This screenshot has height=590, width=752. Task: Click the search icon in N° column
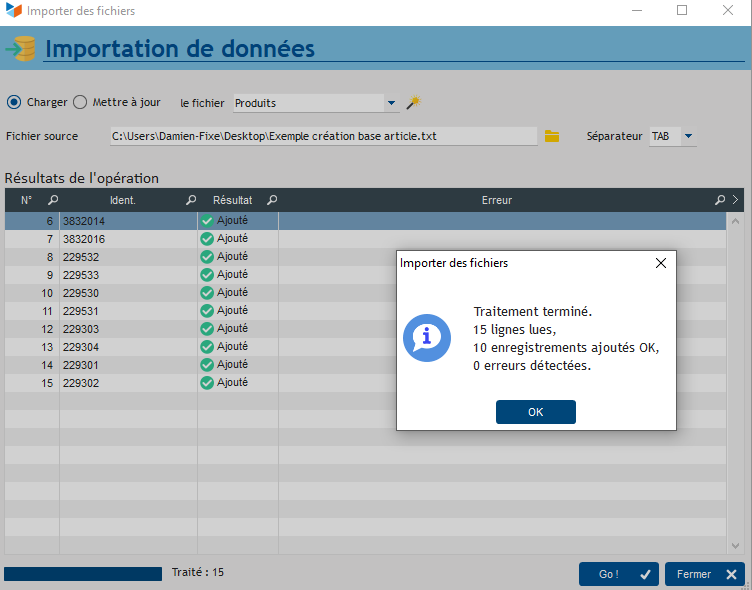53,200
